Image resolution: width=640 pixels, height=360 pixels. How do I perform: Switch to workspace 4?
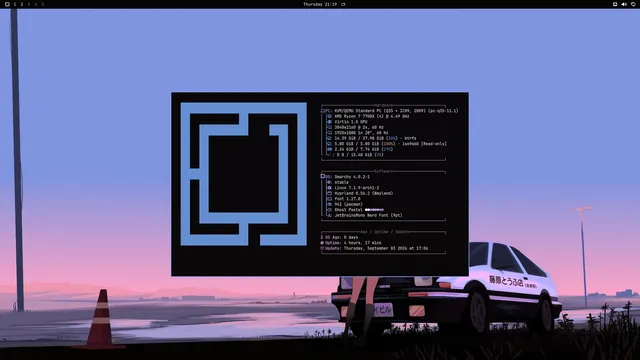pos(36,4)
